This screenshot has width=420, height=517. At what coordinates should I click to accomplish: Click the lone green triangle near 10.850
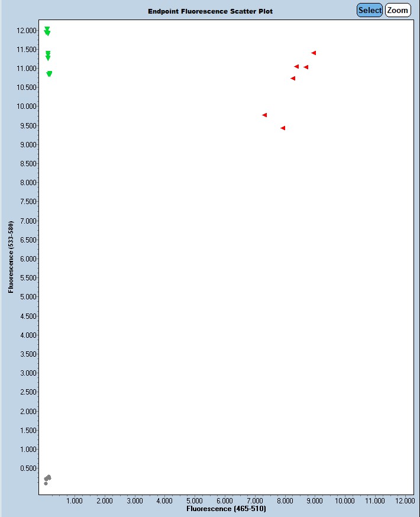click(x=49, y=74)
